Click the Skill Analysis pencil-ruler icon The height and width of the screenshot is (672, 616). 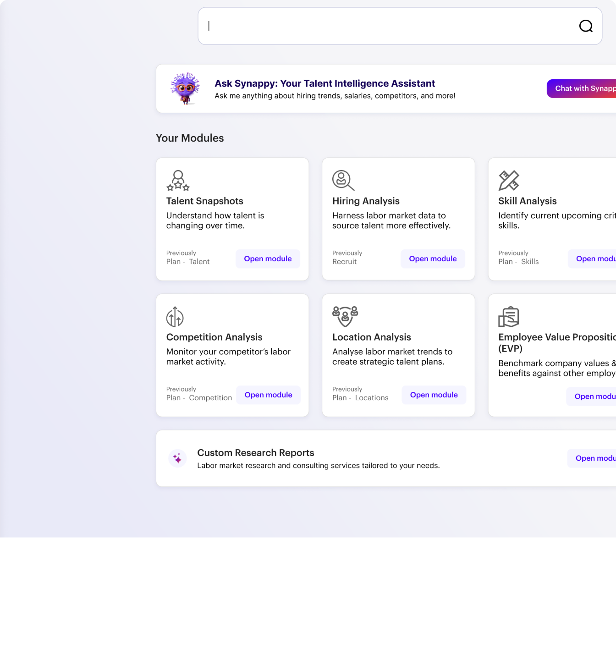click(509, 181)
